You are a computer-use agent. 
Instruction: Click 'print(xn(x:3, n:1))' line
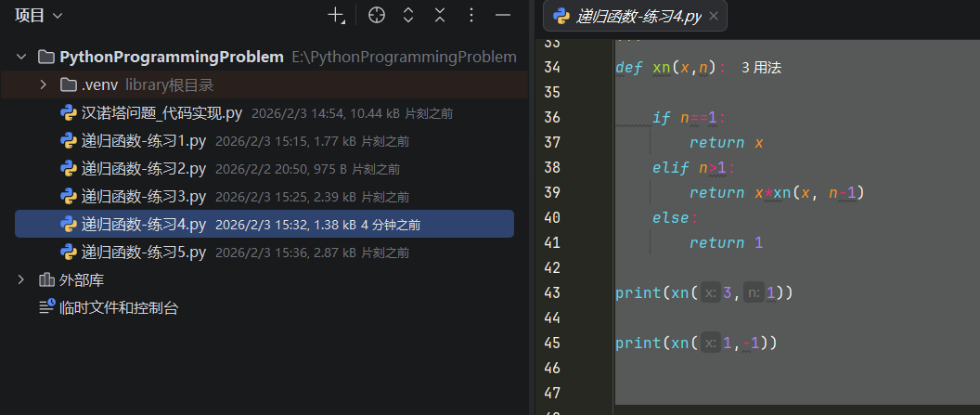point(704,292)
